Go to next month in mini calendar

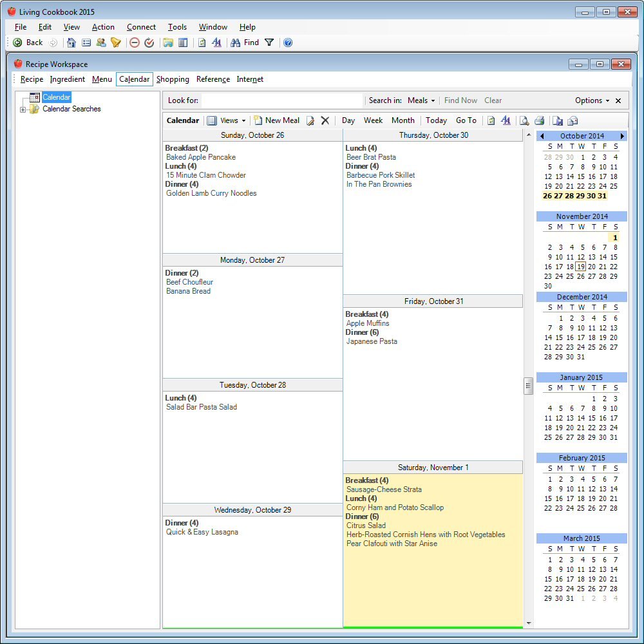pos(622,136)
